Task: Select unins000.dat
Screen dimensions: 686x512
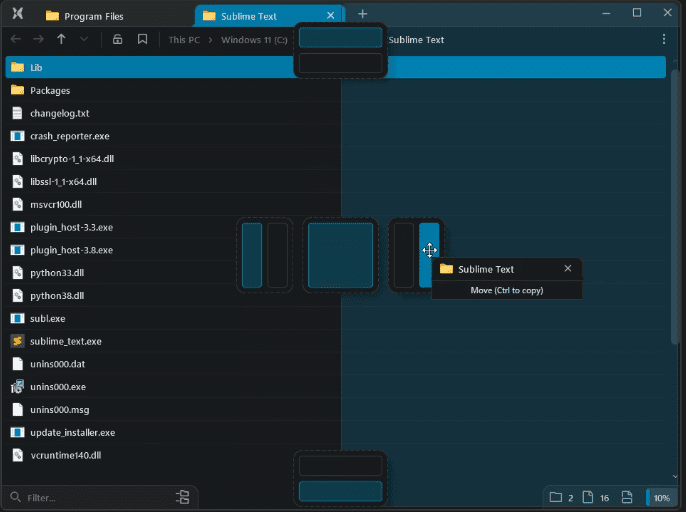Action: [x=336, y=364]
